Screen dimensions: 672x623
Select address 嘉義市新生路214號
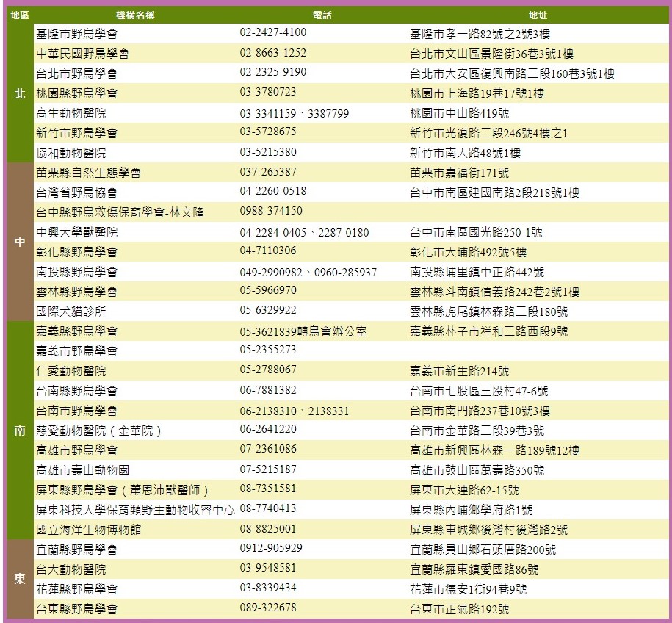pyautogui.click(x=460, y=371)
